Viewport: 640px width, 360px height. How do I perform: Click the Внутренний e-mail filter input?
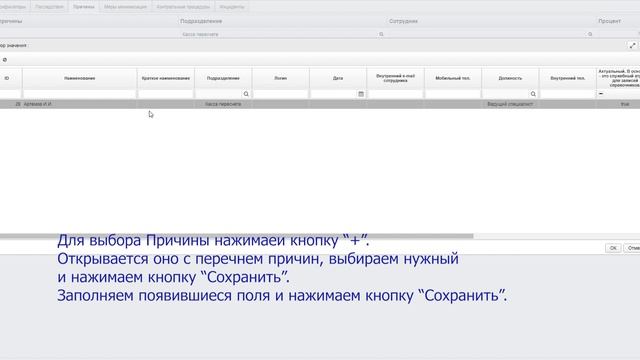(395, 94)
